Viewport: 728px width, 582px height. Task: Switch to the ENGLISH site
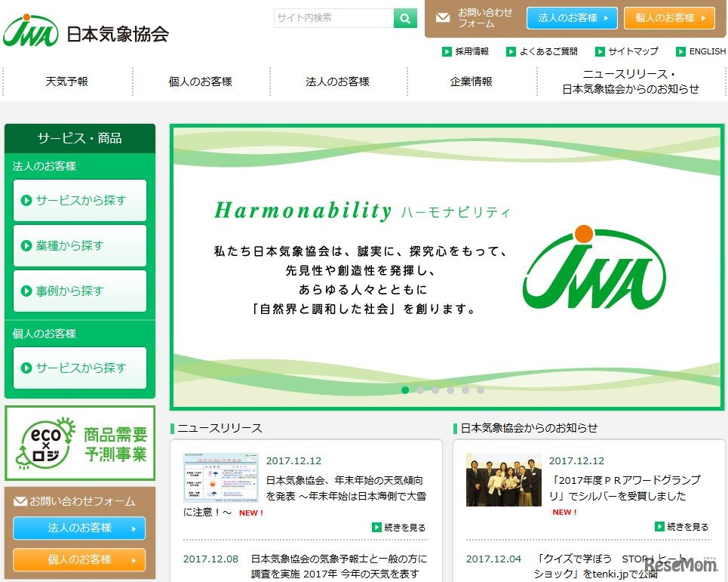707,51
